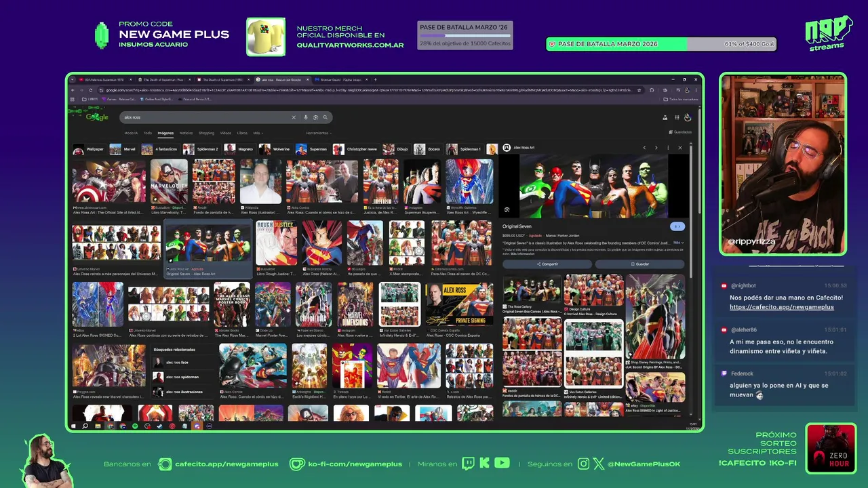Open Guardados saved items link
The height and width of the screenshot is (488, 868).
(x=680, y=132)
